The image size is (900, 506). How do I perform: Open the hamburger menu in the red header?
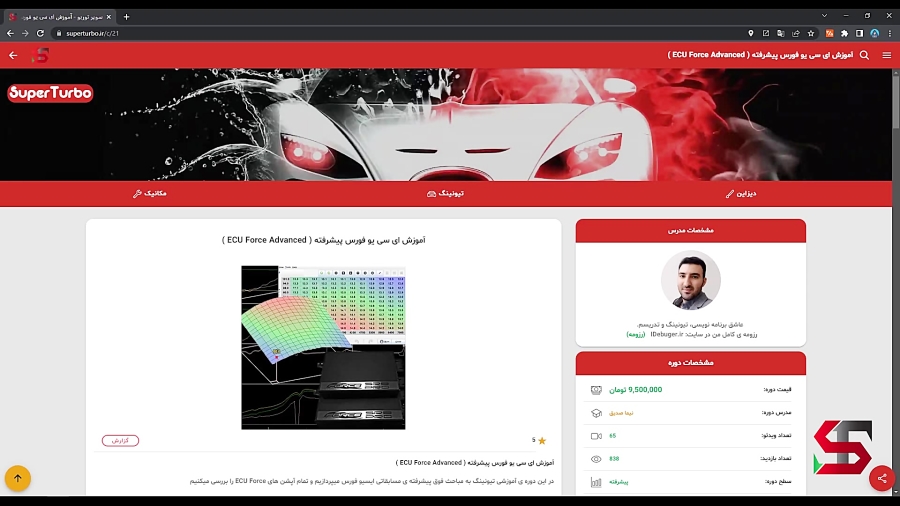coord(886,55)
